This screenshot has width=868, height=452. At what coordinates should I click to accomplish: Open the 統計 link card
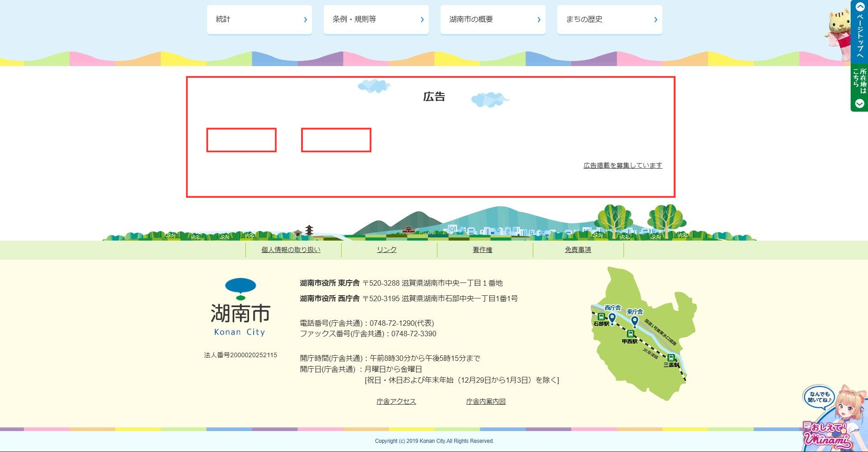point(259,20)
